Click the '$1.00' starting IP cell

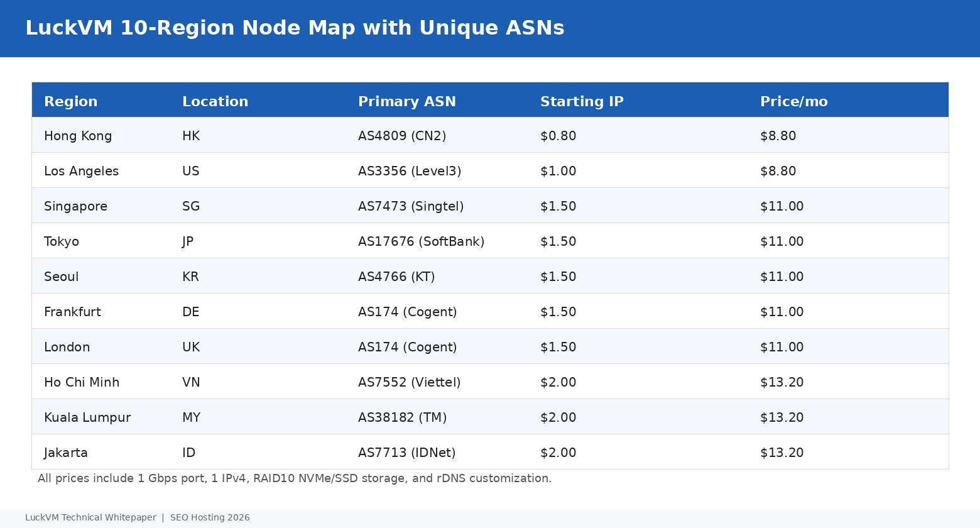click(558, 171)
